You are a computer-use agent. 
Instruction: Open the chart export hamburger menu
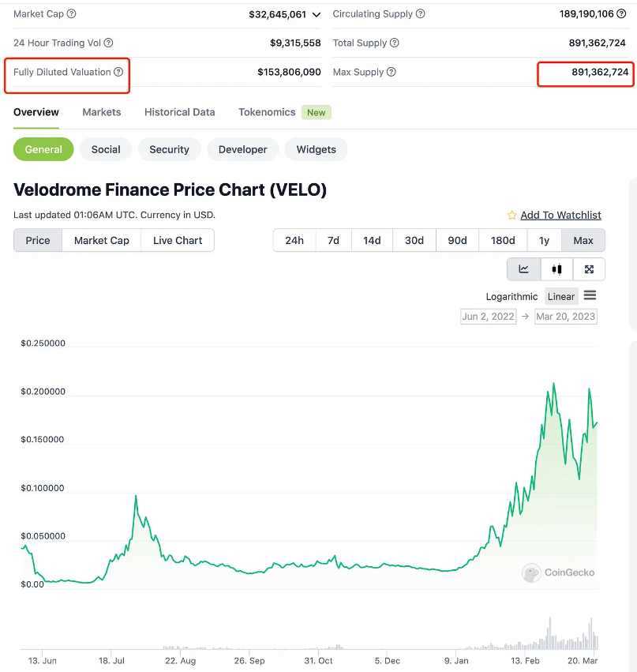tap(590, 296)
